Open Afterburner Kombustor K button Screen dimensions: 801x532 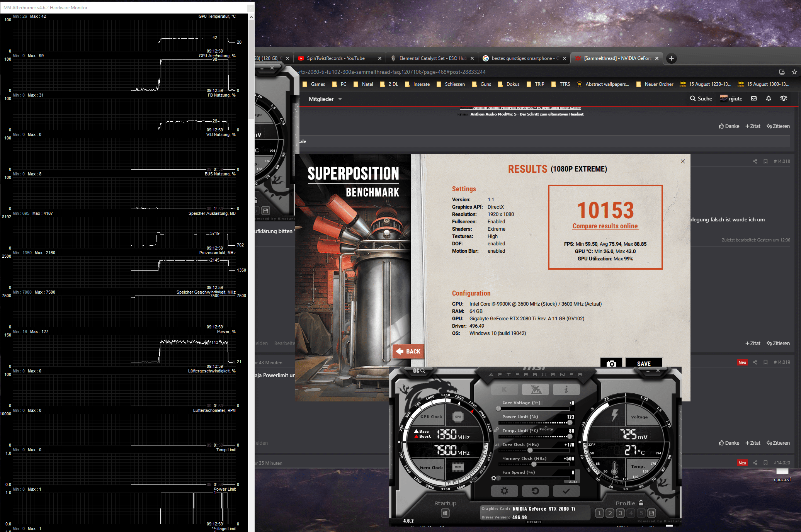click(x=504, y=389)
